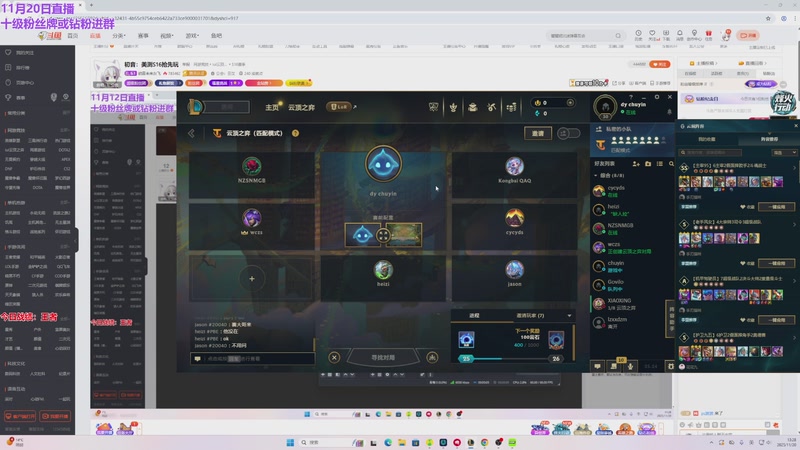Open the 我的关注 heart sidebar item
The width and height of the screenshot is (800, 450).
[20, 53]
